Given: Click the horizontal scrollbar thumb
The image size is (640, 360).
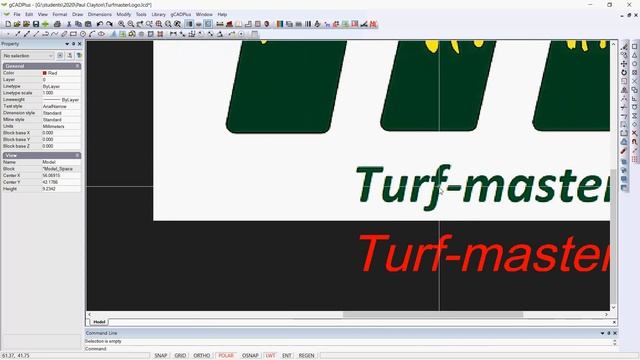Looking at the screenshot, I should [433, 314].
